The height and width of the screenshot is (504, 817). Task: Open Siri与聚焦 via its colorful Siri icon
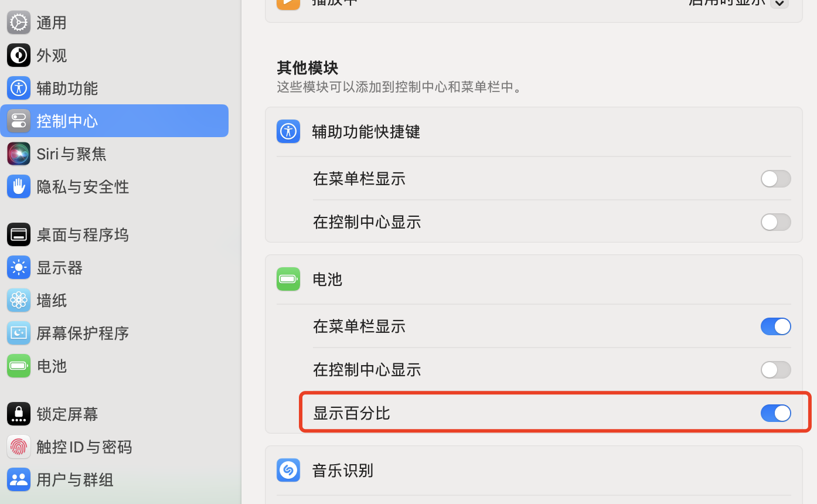[x=18, y=154]
